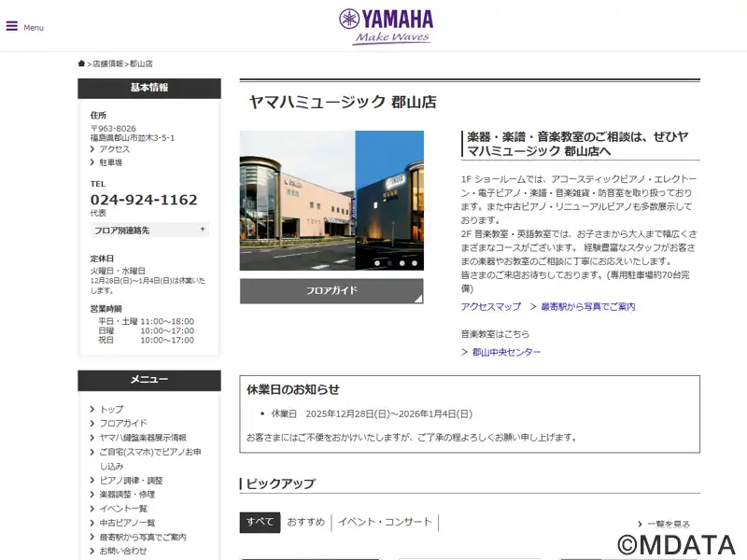Click 一覧を見る link in pickup

click(669, 525)
